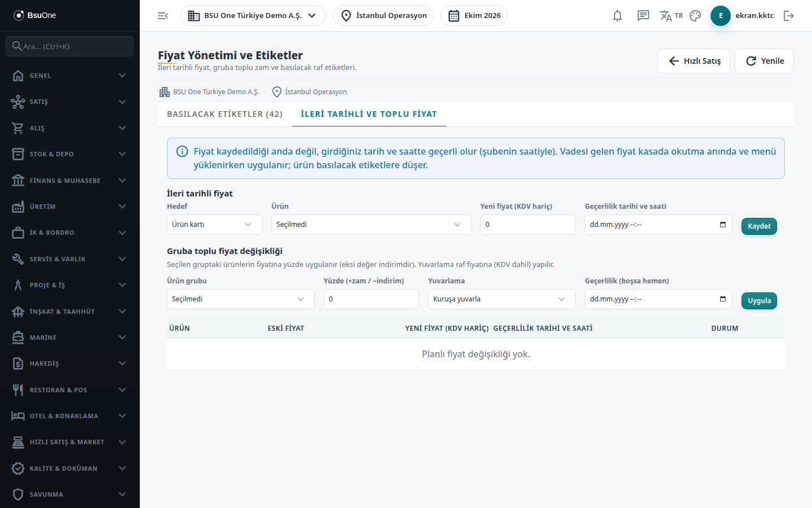The width and height of the screenshot is (812, 508).
Task: Open the theme palette icon
Action: 695,16
